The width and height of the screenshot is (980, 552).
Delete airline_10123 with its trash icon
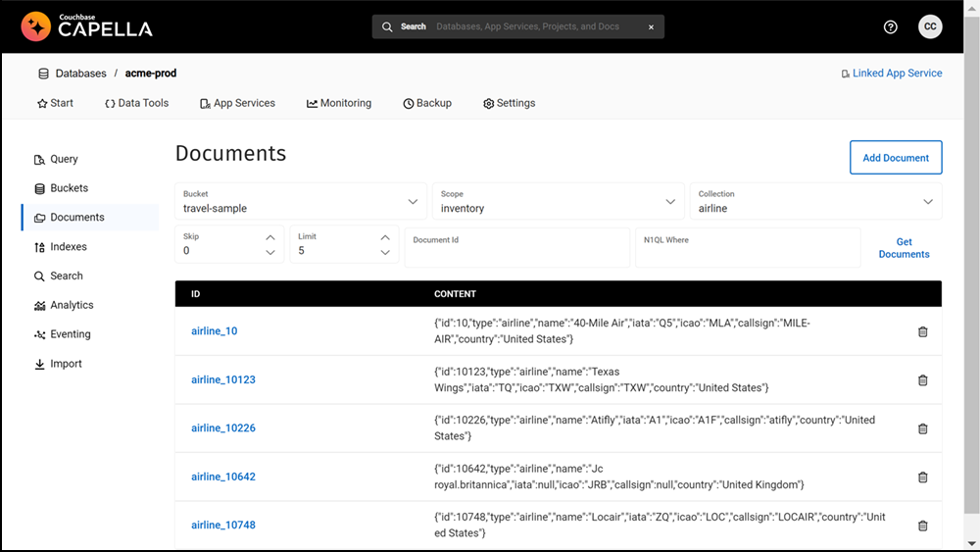(922, 380)
